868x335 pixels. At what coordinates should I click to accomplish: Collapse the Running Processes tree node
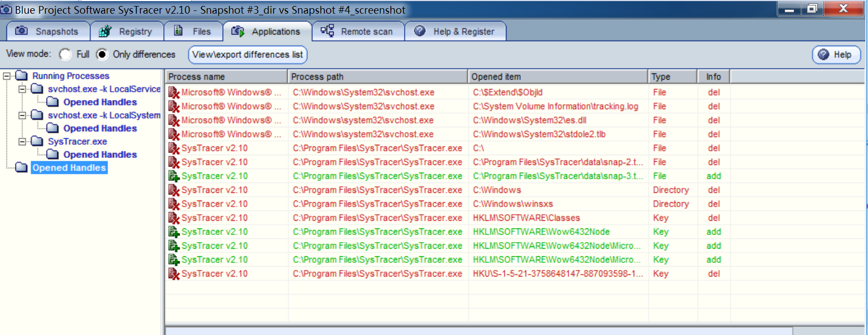pos(7,76)
